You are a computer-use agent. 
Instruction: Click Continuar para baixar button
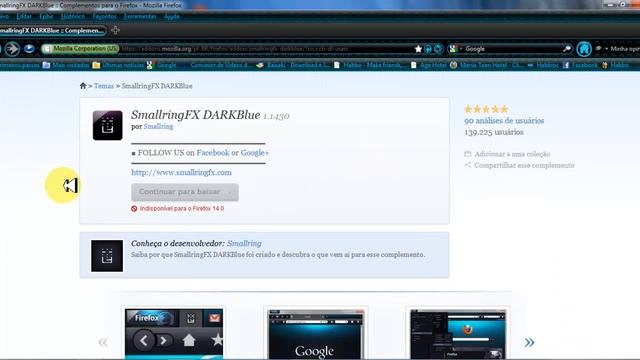(185, 192)
